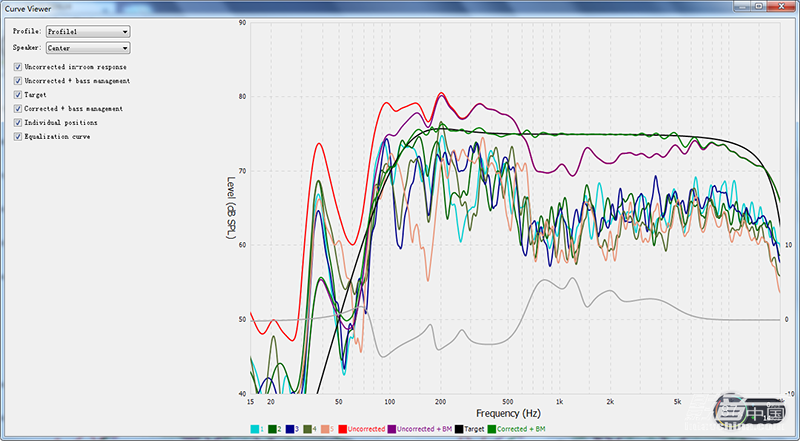Toggle Uncorrected + bass management checkbox
This screenshot has height=441, width=800.
point(18,81)
